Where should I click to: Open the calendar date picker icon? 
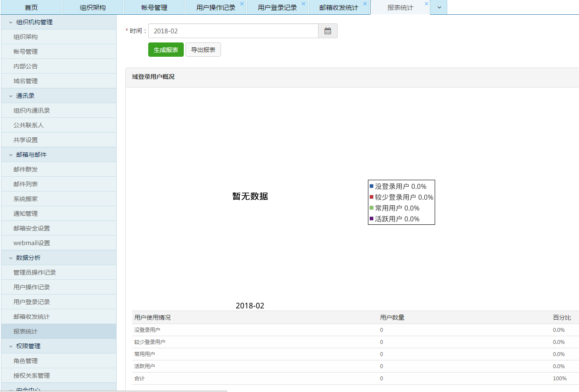328,31
